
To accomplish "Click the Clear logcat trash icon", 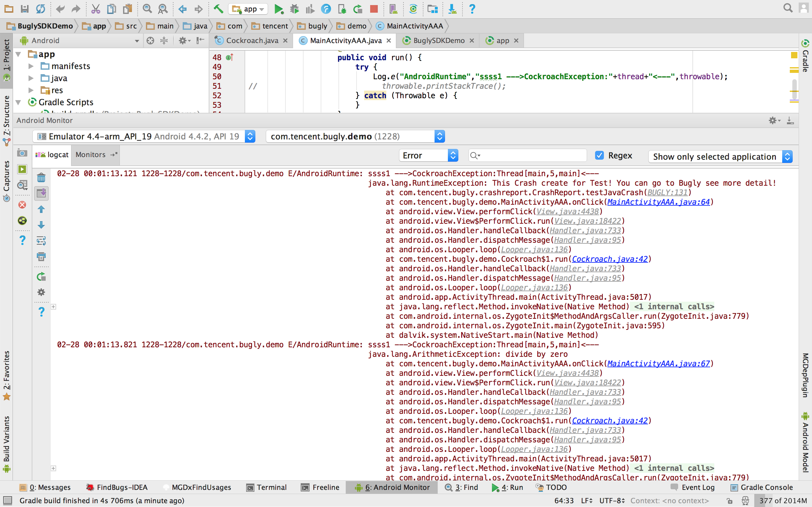I will point(41,177).
